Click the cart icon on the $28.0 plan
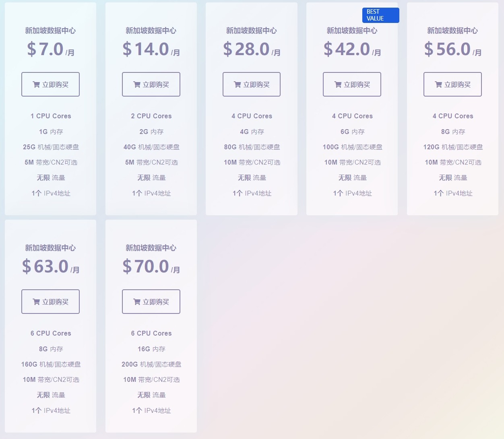This screenshot has width=504, height=439. pyautogui.click(x=238, y=85)
